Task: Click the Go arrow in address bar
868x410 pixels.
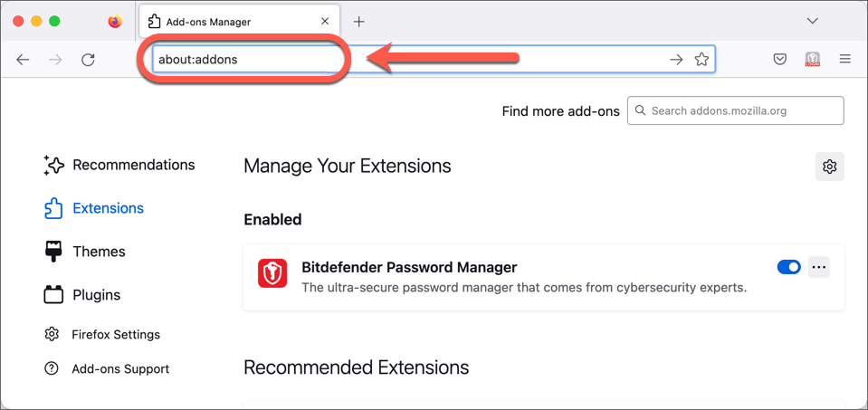Action: [x=676, y=60]
